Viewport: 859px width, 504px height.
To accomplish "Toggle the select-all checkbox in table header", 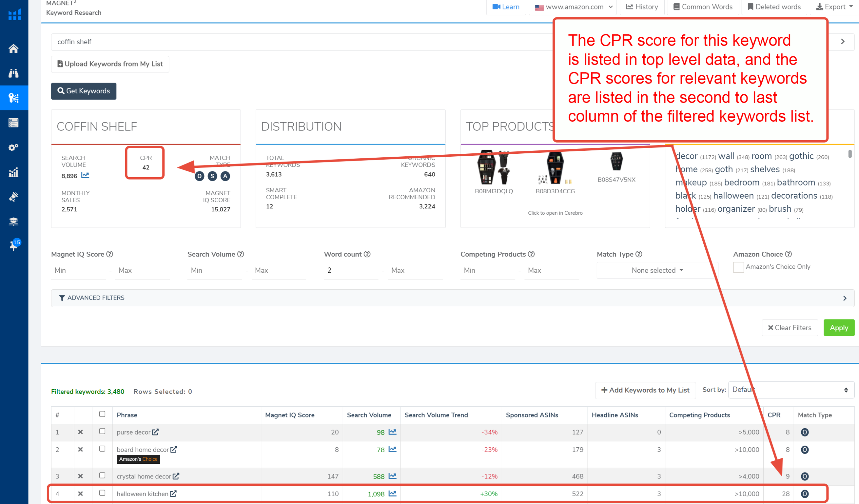I will point(102,414).
